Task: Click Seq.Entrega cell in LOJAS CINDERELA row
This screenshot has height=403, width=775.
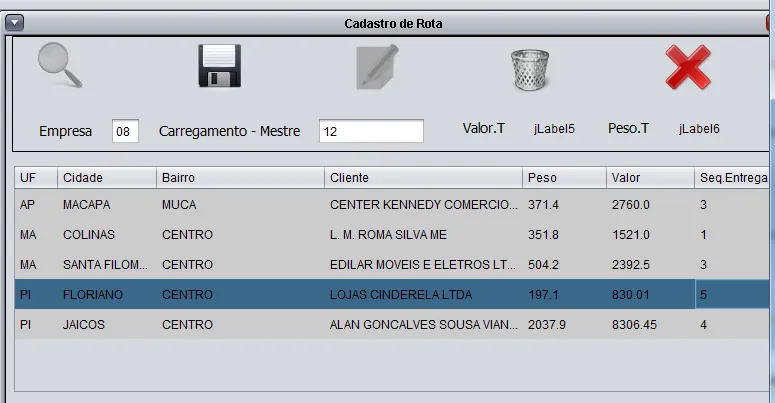Action: coord(732,295)
